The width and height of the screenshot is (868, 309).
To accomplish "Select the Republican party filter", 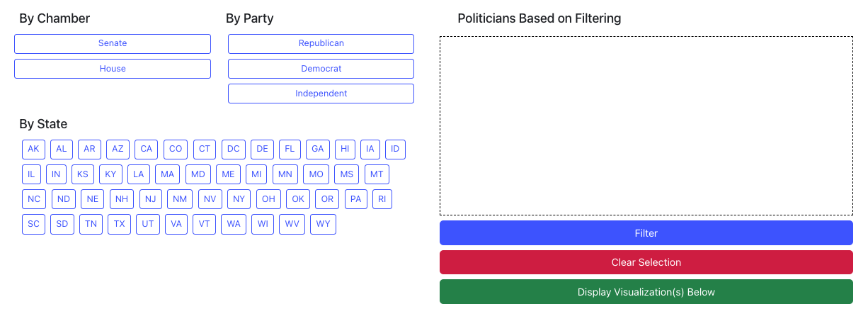I will click(321, 44).
